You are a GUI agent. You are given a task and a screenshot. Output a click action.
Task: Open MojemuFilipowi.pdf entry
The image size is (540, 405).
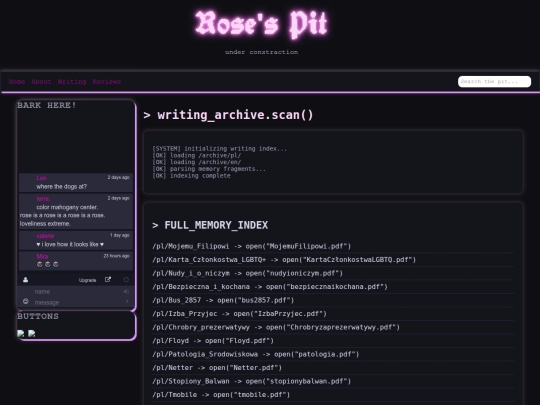(x=252, y=246)
